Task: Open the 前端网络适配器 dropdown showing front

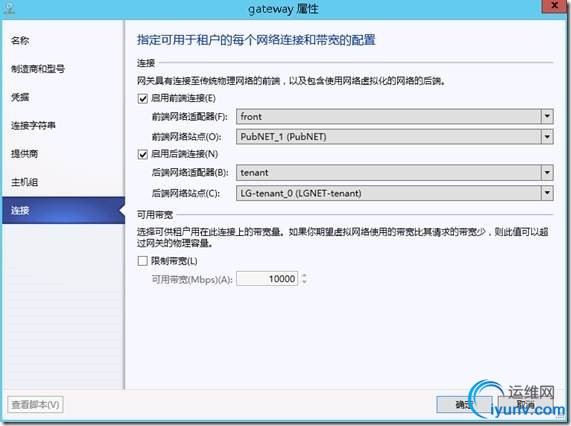Action: coord(395,117)
